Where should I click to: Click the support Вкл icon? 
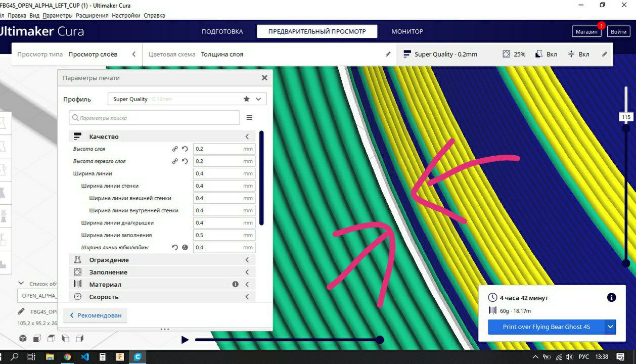(539, 54)
